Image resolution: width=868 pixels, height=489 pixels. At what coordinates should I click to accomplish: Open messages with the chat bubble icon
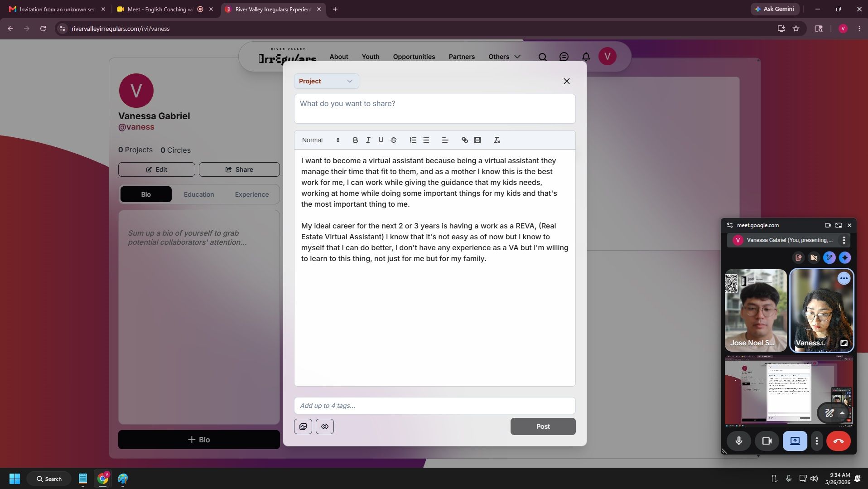[564, 57]
